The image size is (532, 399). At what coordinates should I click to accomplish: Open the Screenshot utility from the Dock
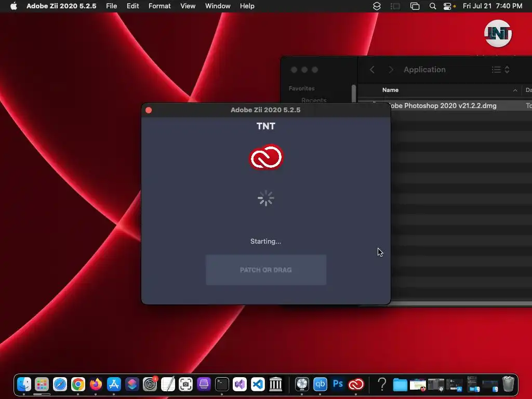(x=185, y=384)
